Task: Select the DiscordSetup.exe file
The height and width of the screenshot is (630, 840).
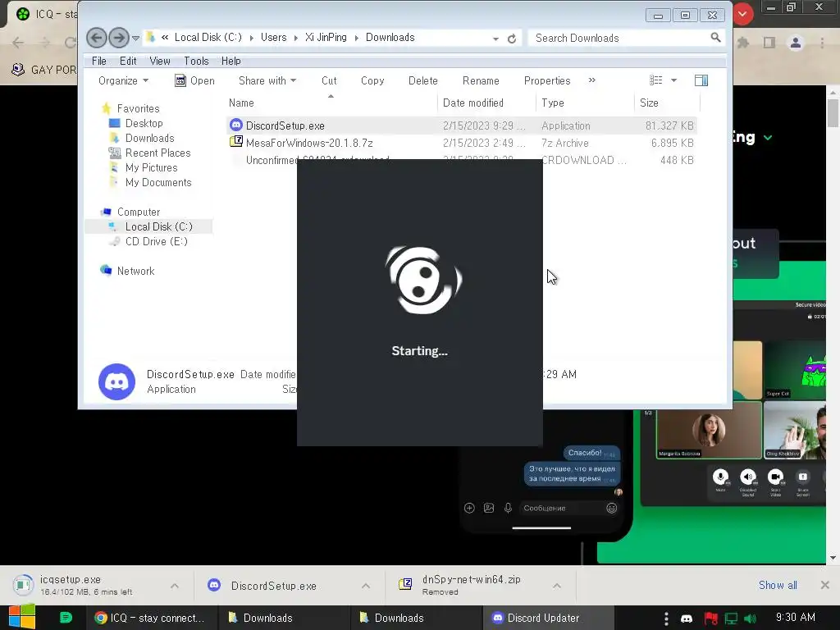Action: pos(285,126)
